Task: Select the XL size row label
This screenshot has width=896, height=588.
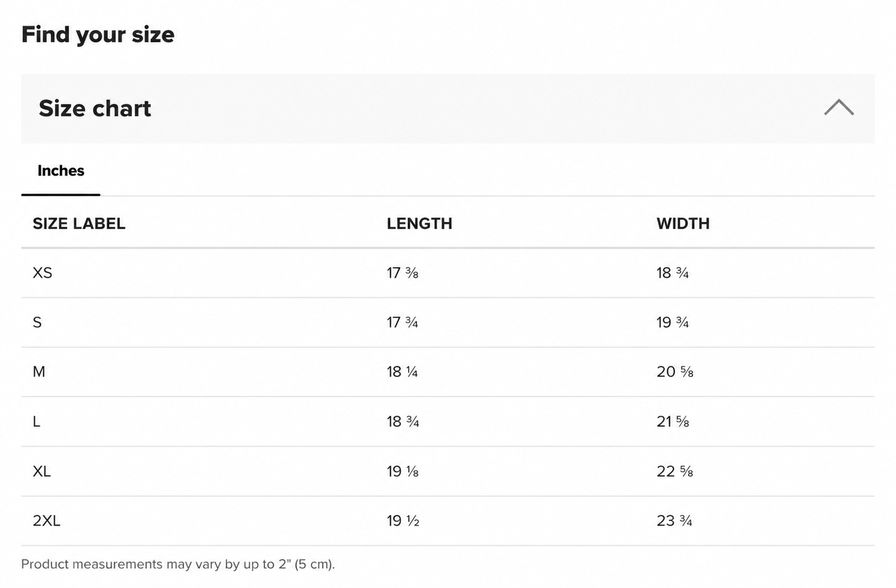Action: (x=42, y=471)
